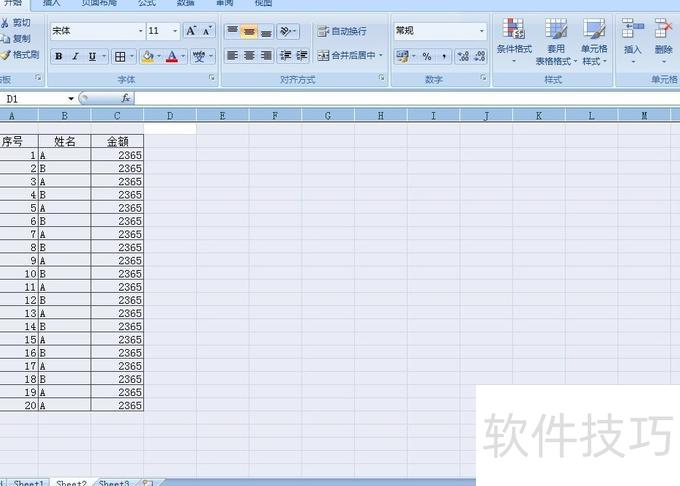
Task: Open phonetic guide 文 tool
Action: click(x=199, y=56)
